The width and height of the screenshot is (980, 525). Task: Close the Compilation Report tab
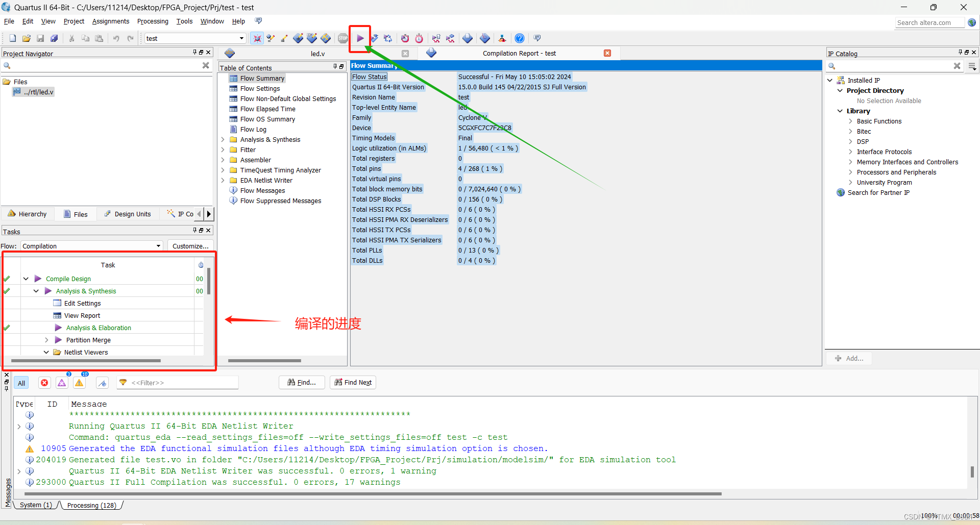click(x=607, y=53)
